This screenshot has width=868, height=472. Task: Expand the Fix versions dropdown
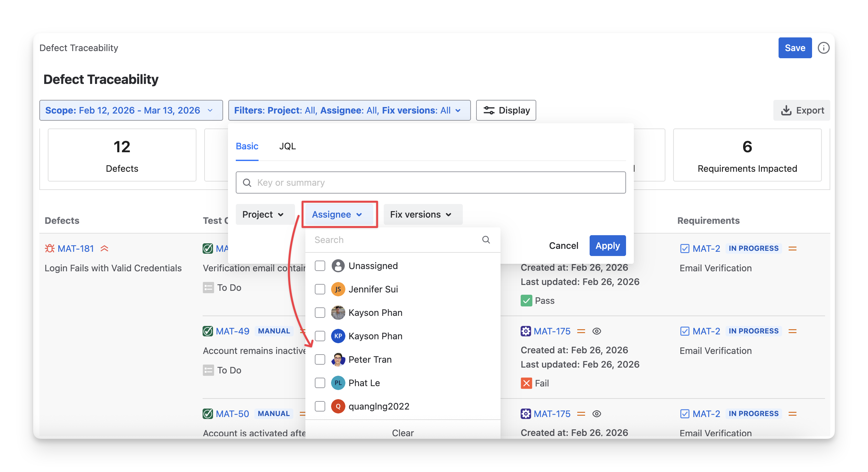[x=422, y=214]
